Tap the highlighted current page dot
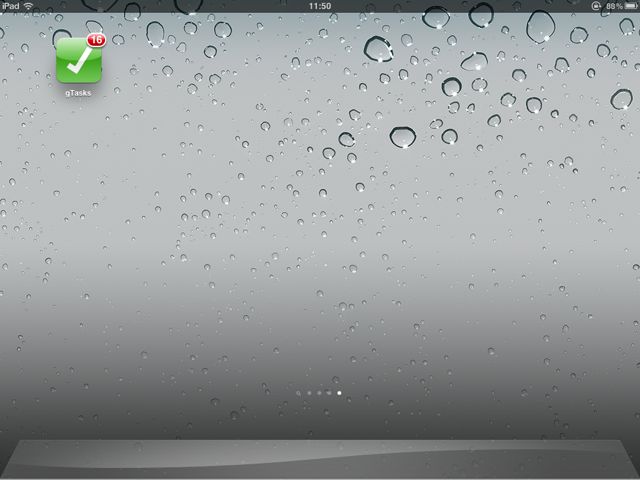Image resolution: width=640 pixels, height=480 pixels. coord(339,393)
